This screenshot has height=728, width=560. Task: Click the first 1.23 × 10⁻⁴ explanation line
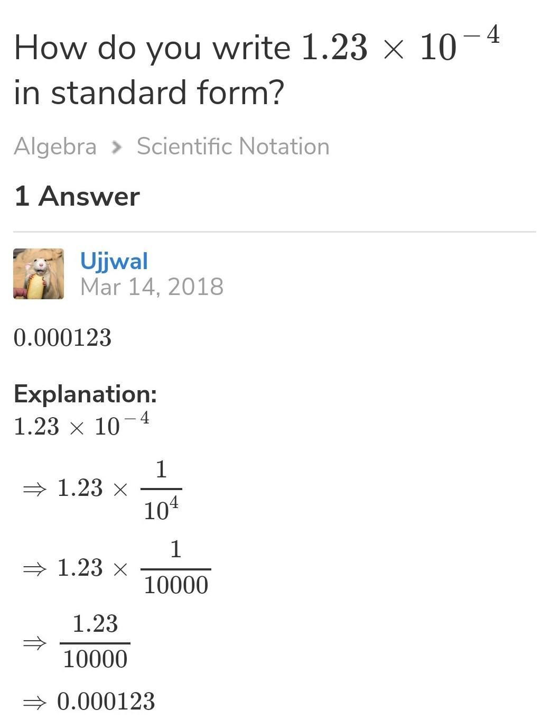pyautogui.click(x=81, y=425)
